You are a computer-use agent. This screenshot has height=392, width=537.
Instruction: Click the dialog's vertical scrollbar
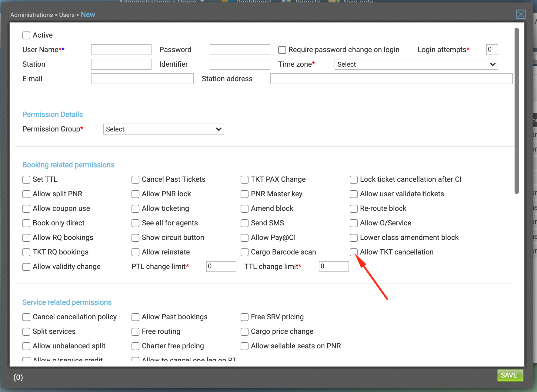[x=517, y=111]
